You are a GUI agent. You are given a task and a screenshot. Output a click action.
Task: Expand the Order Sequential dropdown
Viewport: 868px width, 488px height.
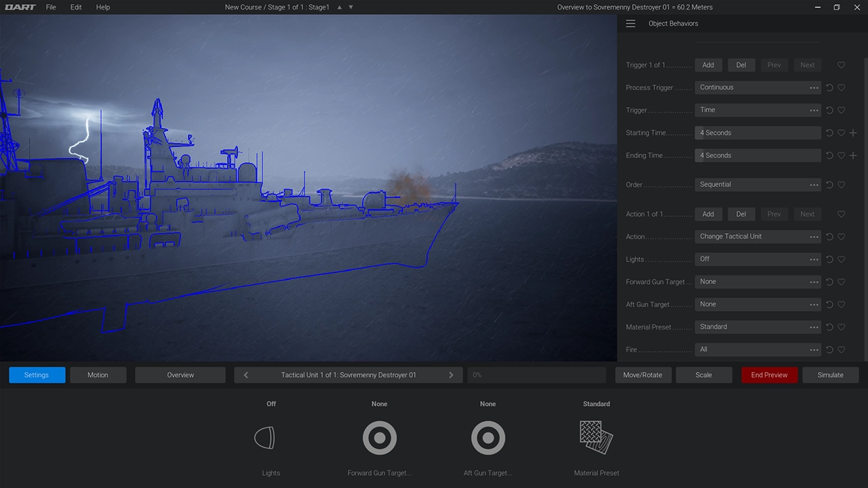[x=757, y=184]
